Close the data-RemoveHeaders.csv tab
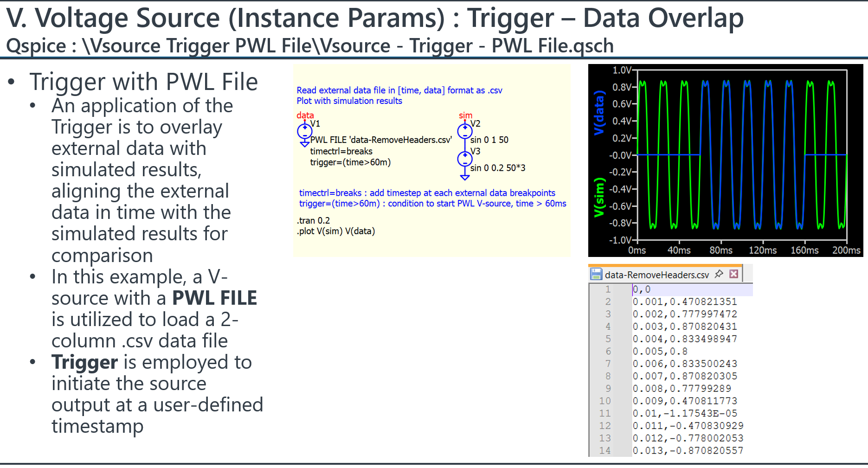 pos(733,274)
